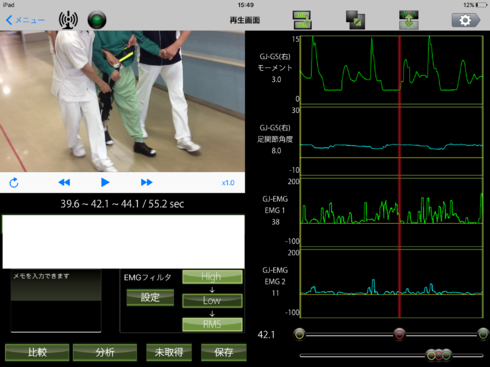Tap the red playhead line on moment graph
This screenshot has height=367, width=490.
pos(399,70)
